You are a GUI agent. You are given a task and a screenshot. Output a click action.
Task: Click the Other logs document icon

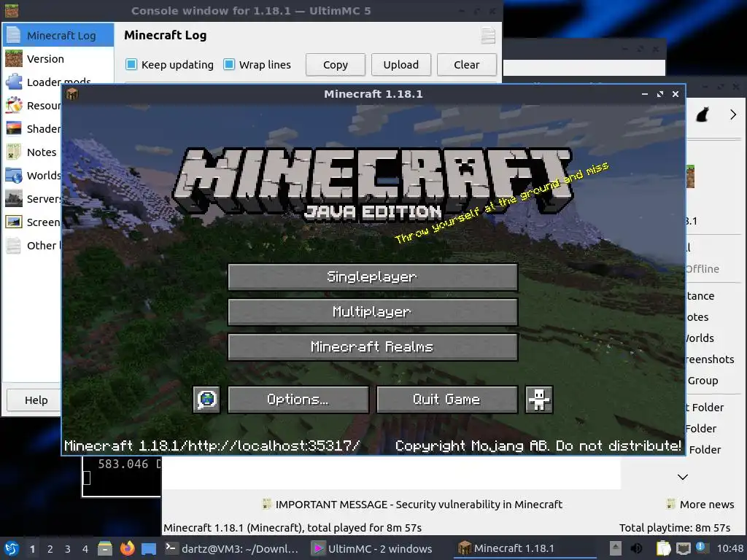pos(14,245)
